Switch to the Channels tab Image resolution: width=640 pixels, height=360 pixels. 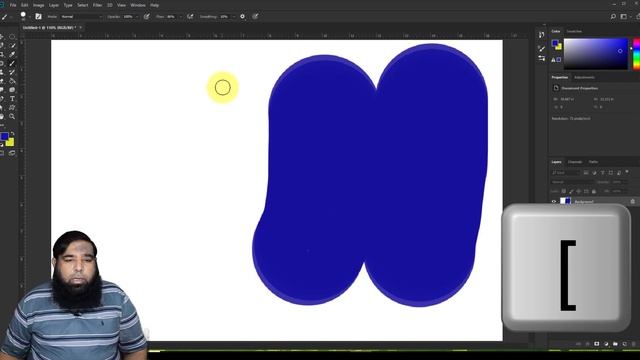coord(575,162)
